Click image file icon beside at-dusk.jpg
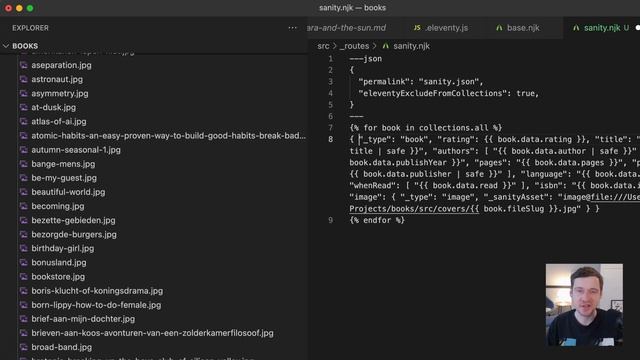Image resolution: width=640 pixels, height=360 pixels. 24,107
